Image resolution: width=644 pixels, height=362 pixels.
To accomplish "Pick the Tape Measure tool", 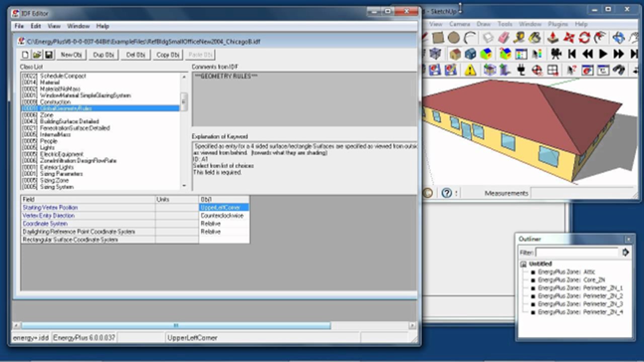I will tap(518, 38).
